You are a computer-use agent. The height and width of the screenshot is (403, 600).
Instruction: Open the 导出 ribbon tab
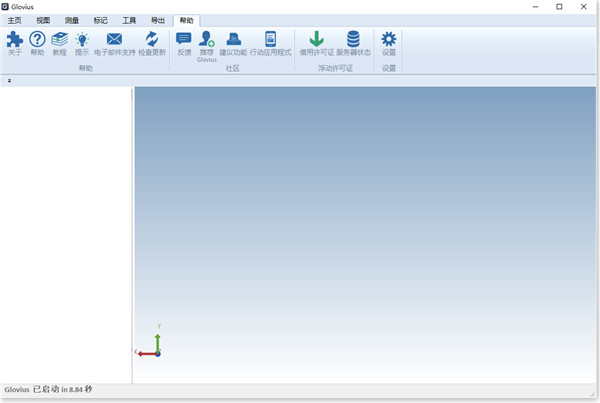tap(158, 20)
